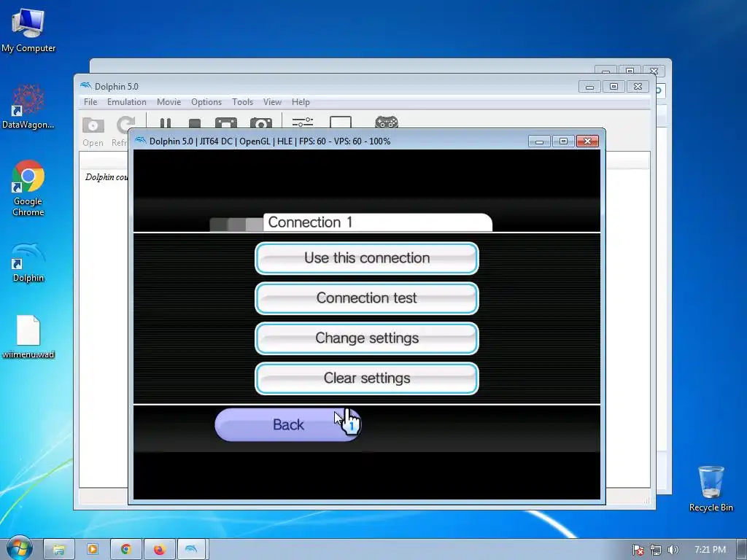Click the Google Chrome desktop shortcut
The height and width of the screenshot is (560, 747).
click(x=28, y=187)
